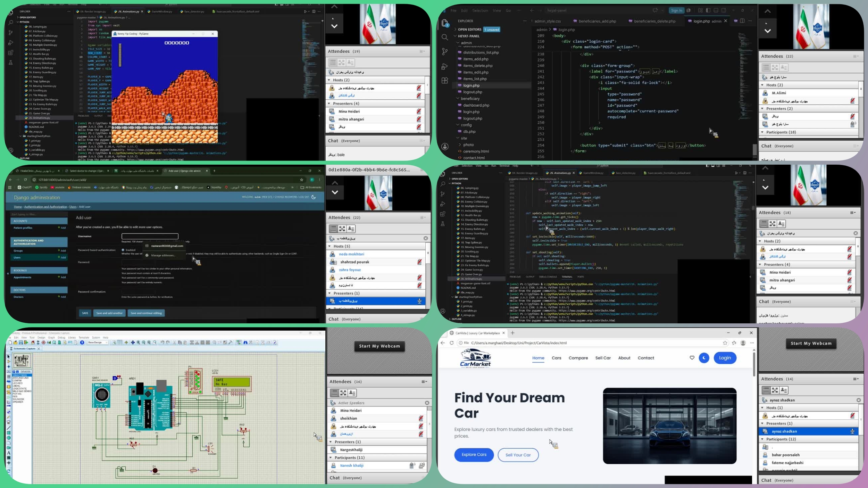Screen dimensions: 868x488
Task: Collapse the Django admin navigation sidebar
Action: coord(8,273)
